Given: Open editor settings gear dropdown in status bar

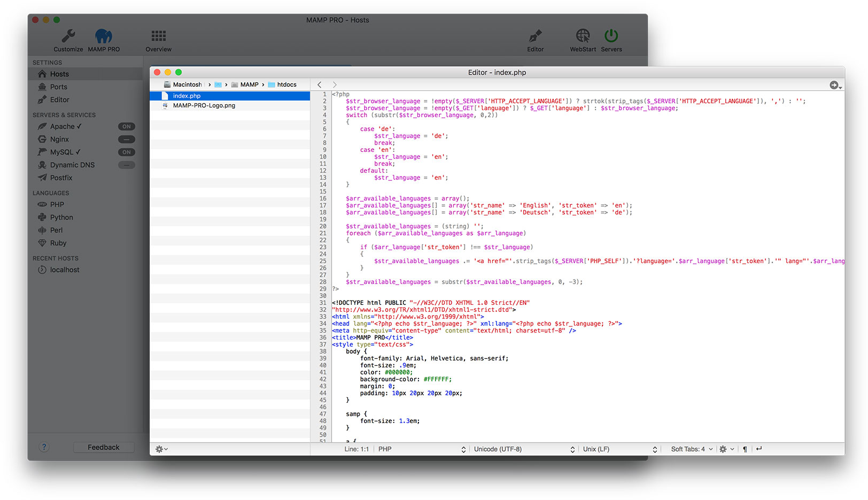Looking at the screenshot, I should tap(726, 449).
